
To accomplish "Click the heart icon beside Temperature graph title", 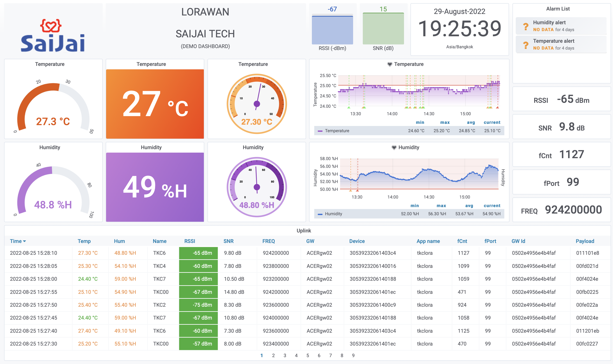I will 389,64.
